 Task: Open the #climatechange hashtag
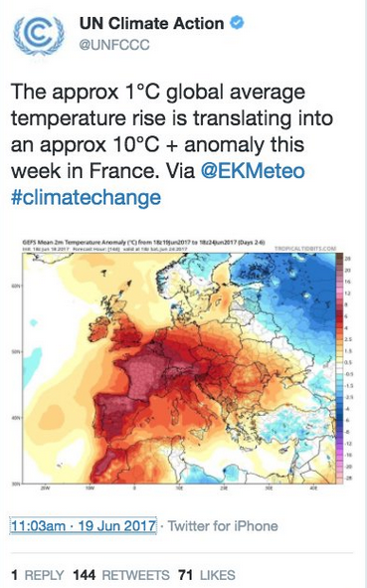(86, 197)
